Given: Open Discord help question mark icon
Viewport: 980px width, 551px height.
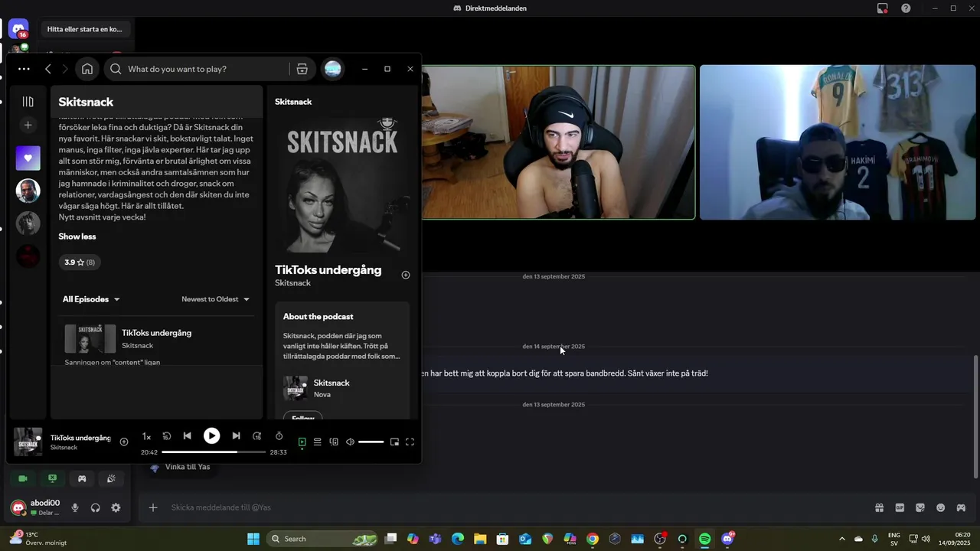Looking at the screenshot, I should click(906, 8).
